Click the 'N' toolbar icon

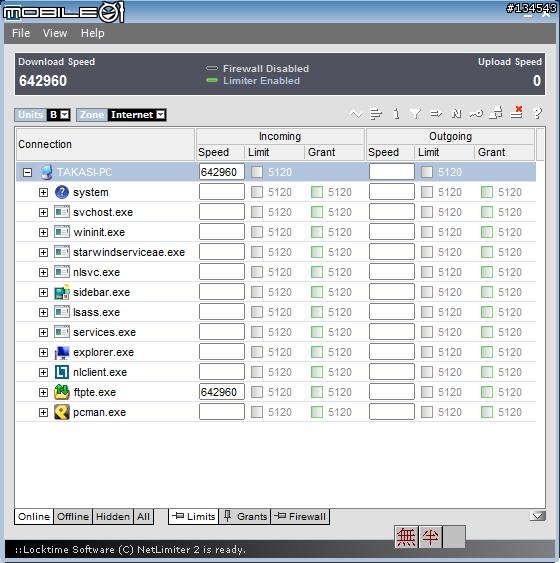pos(456,114)
